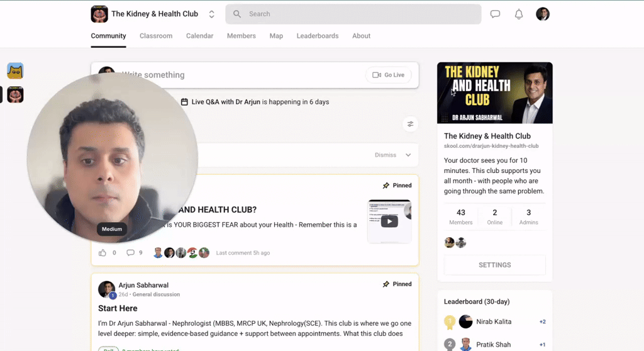Open the chat messages icon
644x351 pixels.
point(495,14)
